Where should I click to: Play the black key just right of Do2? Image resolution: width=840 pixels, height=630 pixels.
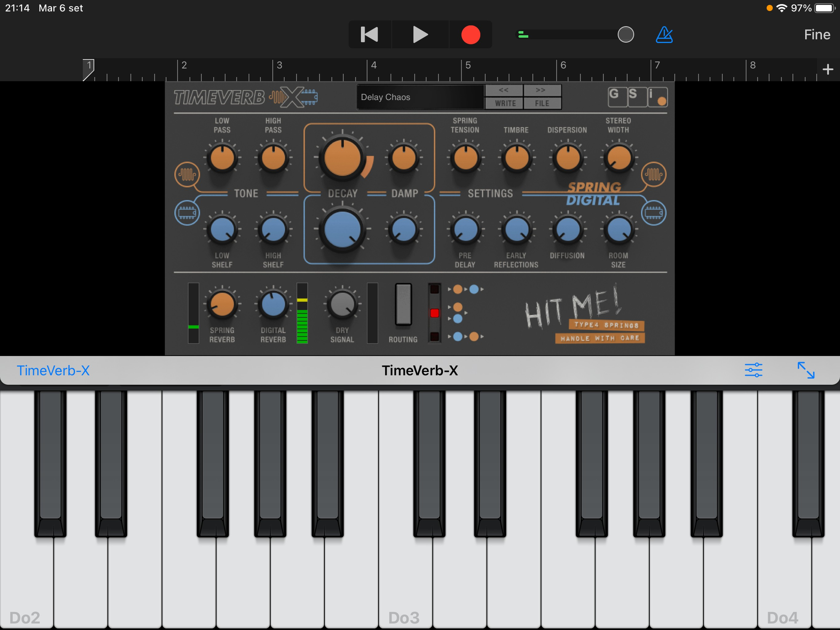pos(50,464)
